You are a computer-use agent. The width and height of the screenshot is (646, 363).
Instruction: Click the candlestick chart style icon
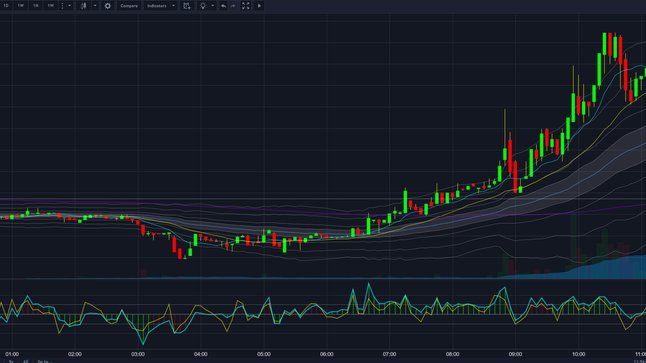click(83, 6)
